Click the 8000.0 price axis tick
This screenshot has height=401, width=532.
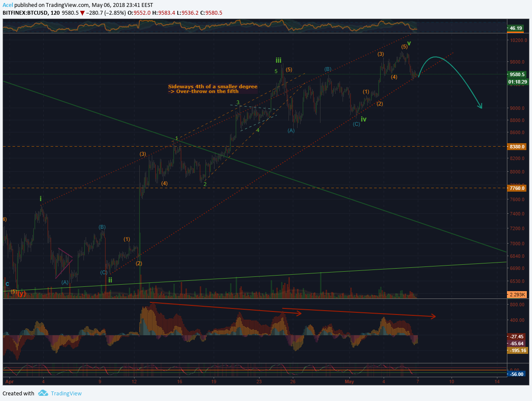point(517,172)
